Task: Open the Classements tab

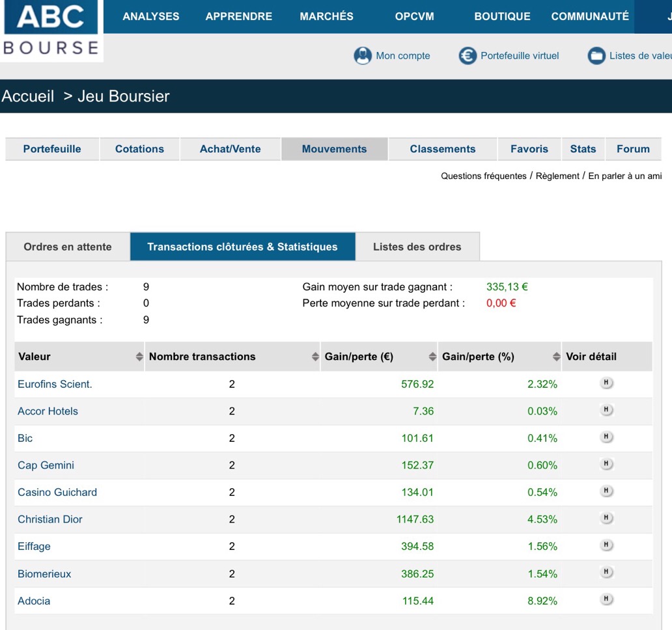Action: coord(443,149)
